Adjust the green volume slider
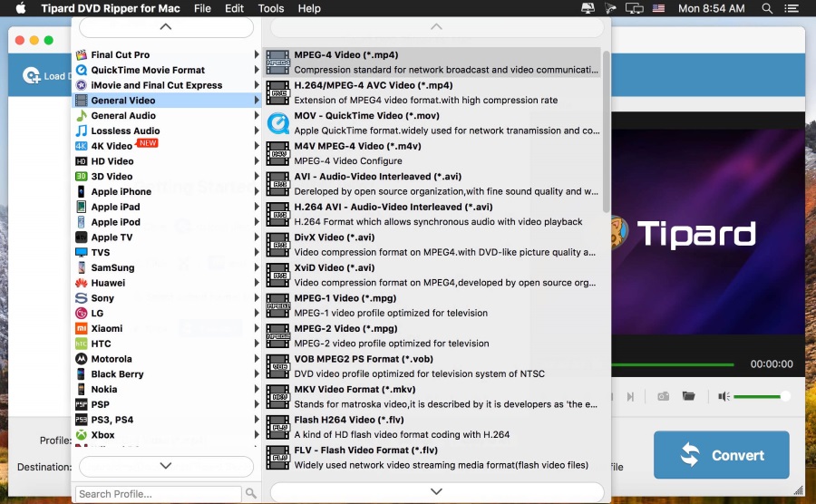 point(760,397)
